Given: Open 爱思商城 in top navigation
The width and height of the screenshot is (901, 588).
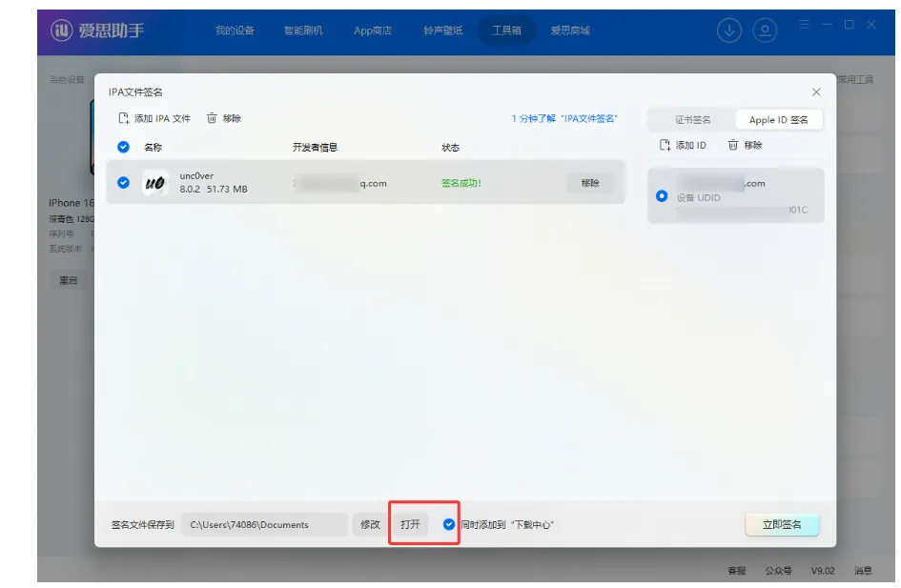Looking at the screenshot, I should pos(570,30).
